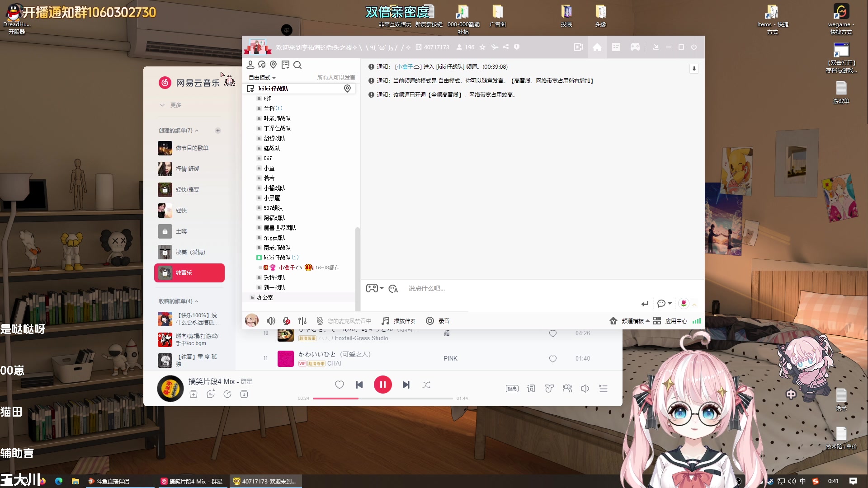Show lyrics with the 词 icon
Screen dimensions: 868x488
click(x=531, y=389)
